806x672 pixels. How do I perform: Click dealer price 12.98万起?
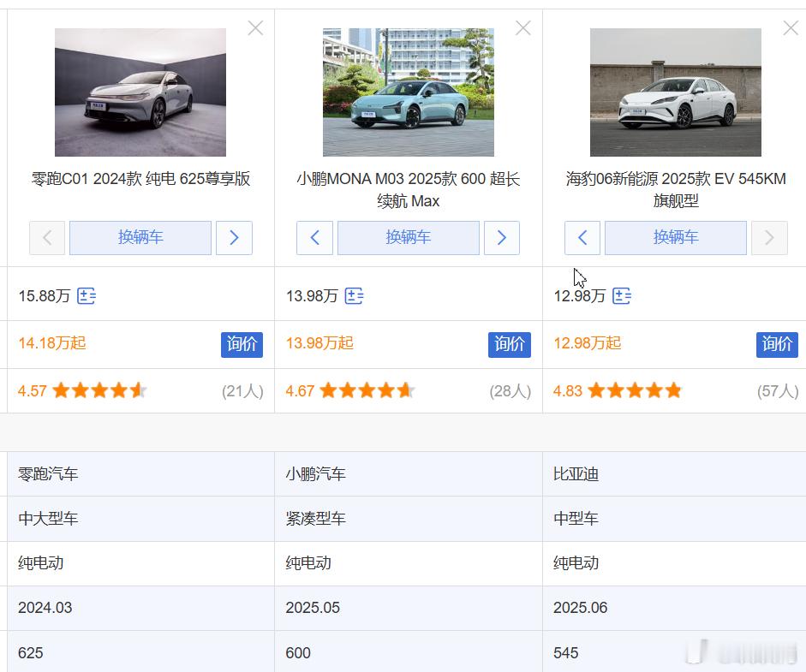pyautogui.click(x=588, y=343)
